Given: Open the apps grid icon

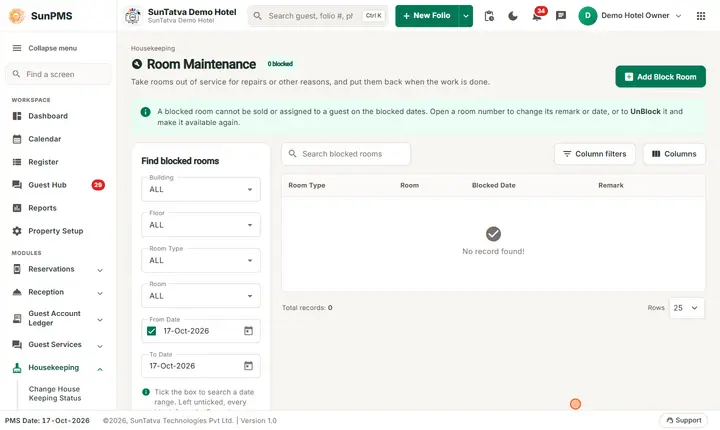Looking at the screenshot, I should click(701, 16).
